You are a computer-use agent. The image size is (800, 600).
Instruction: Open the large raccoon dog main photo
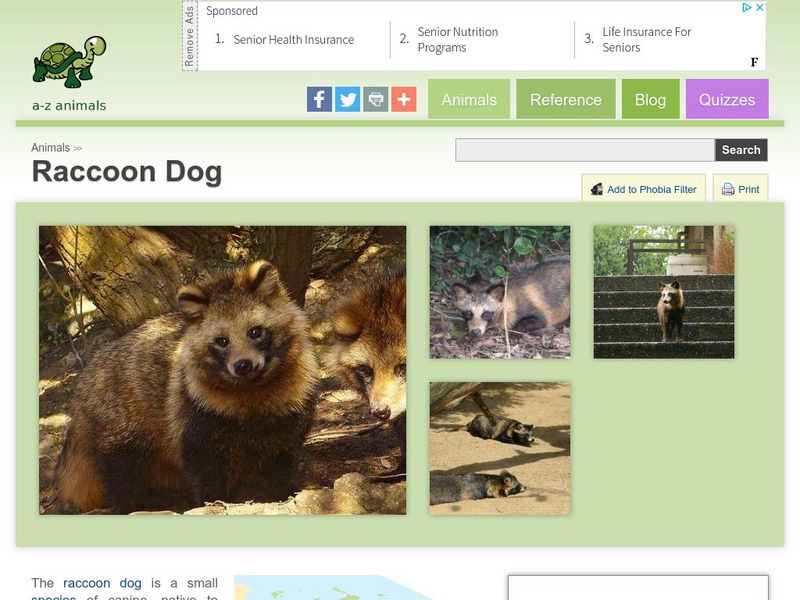[222, 370]
